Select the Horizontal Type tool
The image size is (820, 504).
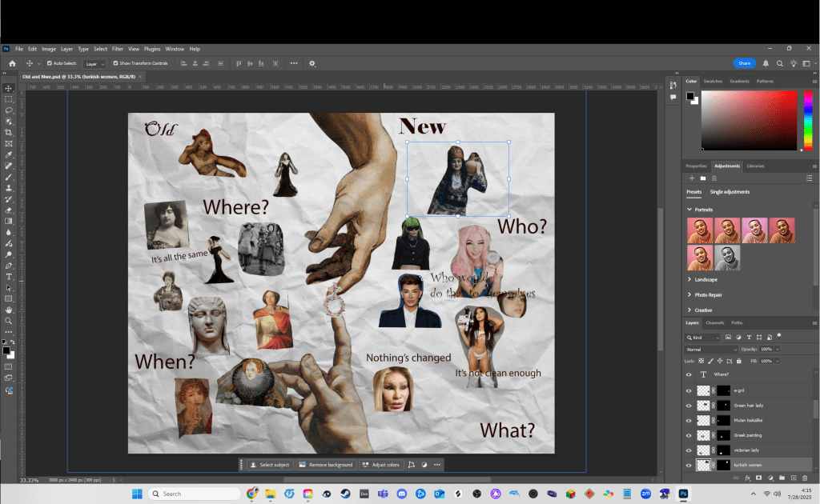pos(9,276)
